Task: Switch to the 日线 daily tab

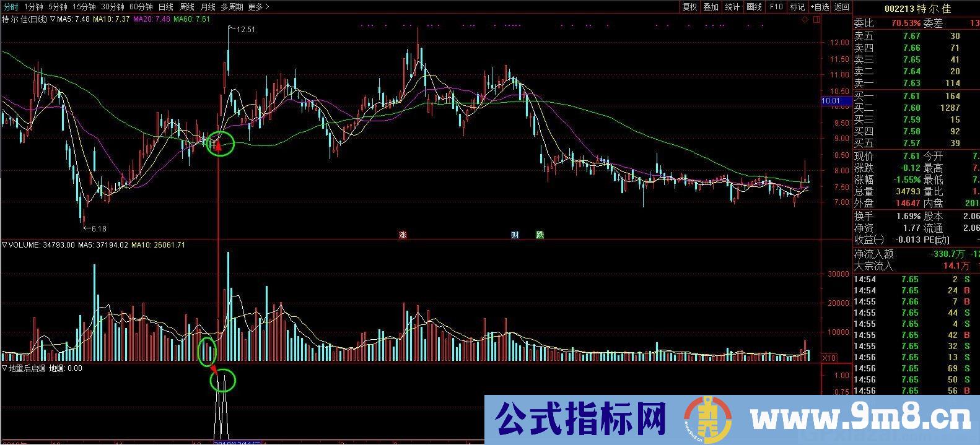Action: coord(166,7)
